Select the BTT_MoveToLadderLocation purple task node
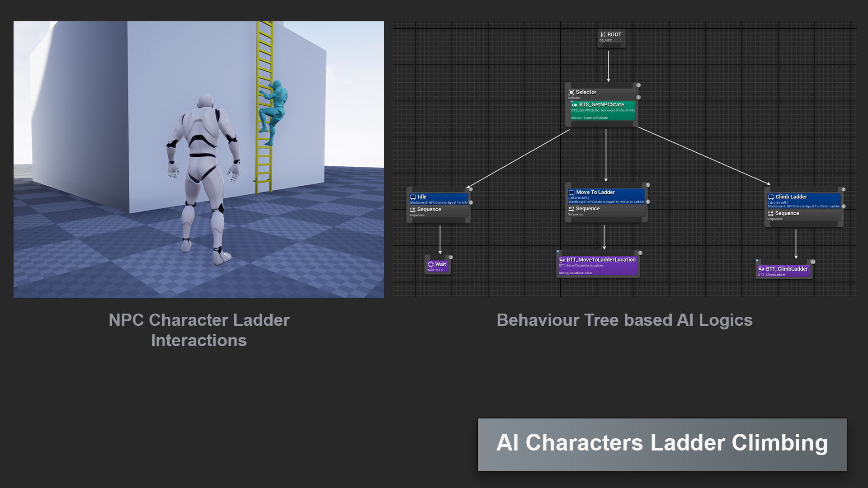 pos(598,266)
